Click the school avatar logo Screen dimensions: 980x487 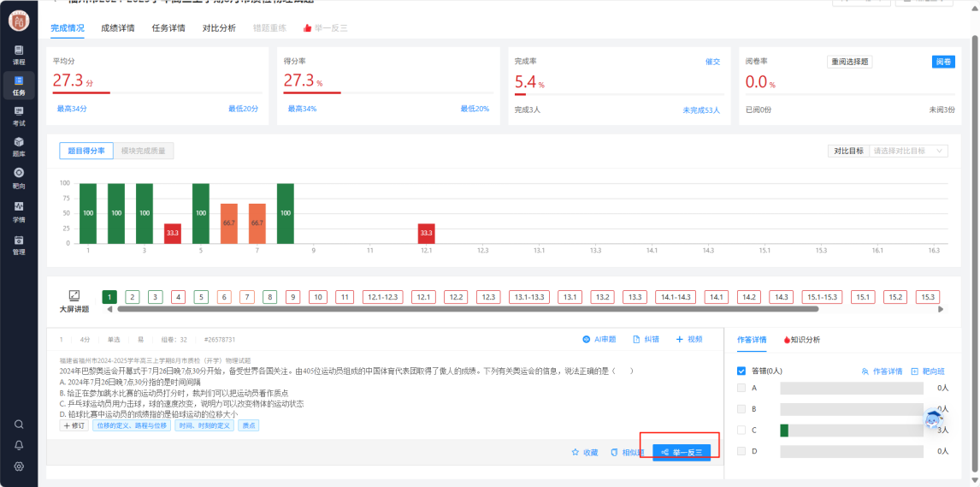coord(19,21)
